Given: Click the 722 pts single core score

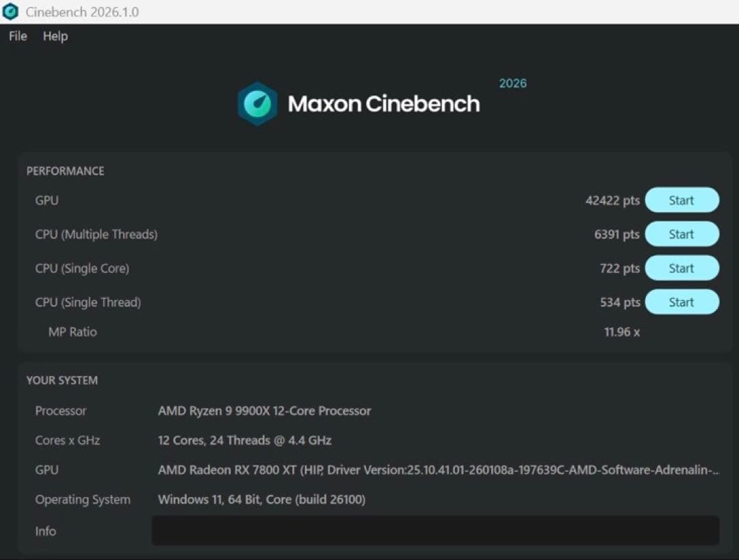Looking at the screenshot, I should [x=619, y=269].
